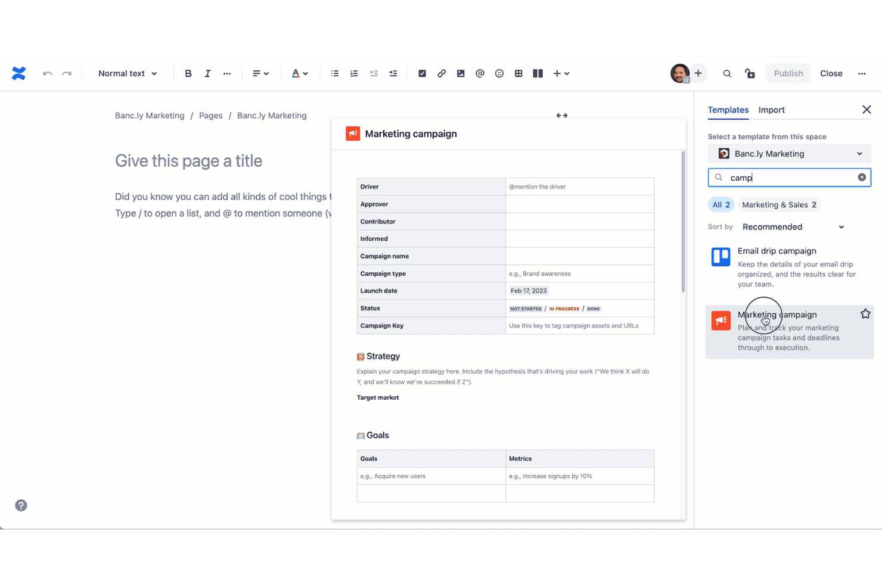Insert an emoji
Screen dimensions: 882x588
(499, 73)
